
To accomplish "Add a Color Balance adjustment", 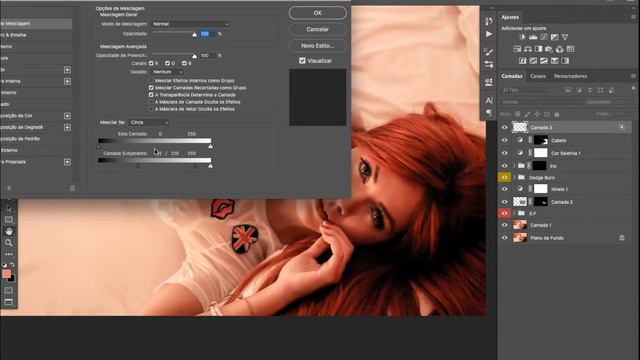I will click(x=528, y=49).
